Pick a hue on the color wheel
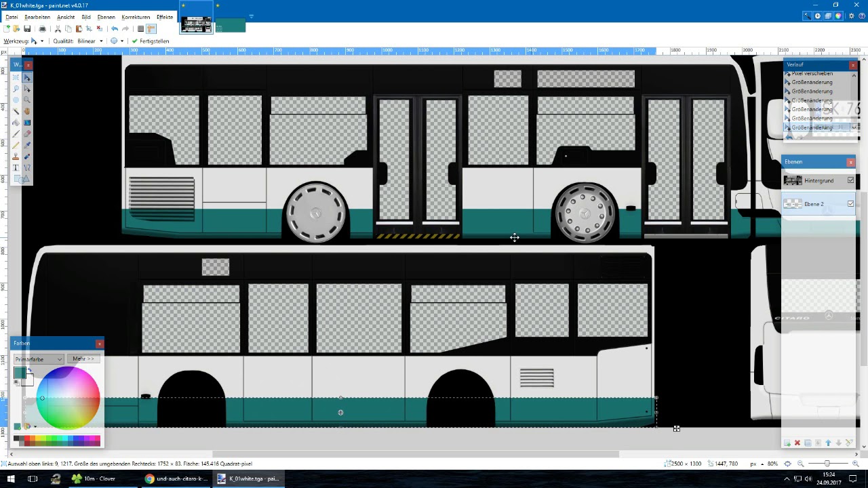The image size is (868, 488). point(68,398)
